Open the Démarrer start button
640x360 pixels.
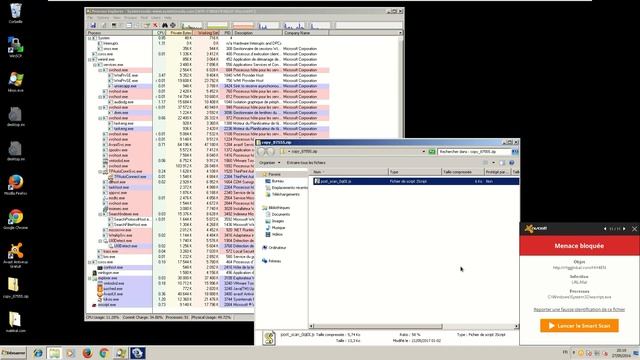(13, 353)
